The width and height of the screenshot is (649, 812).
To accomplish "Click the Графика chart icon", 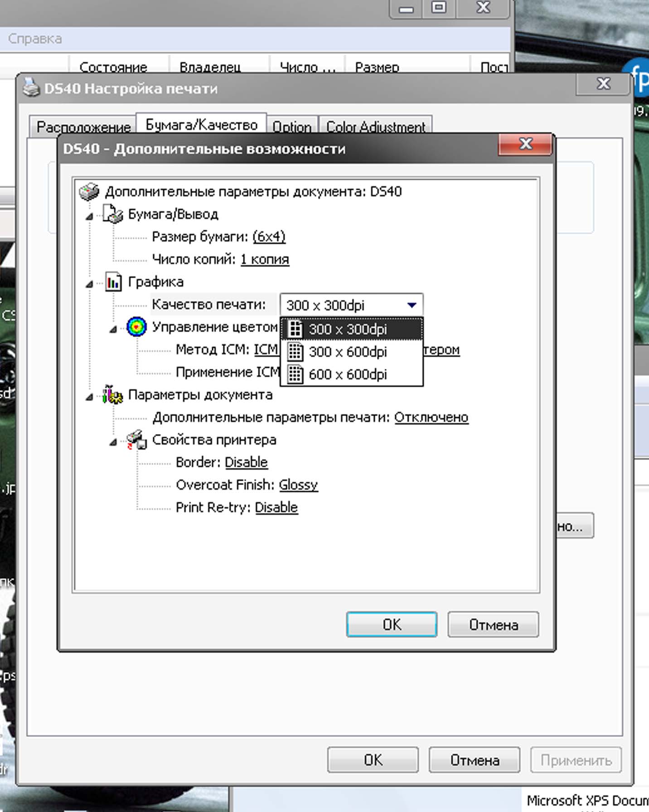I will [113, 282].
